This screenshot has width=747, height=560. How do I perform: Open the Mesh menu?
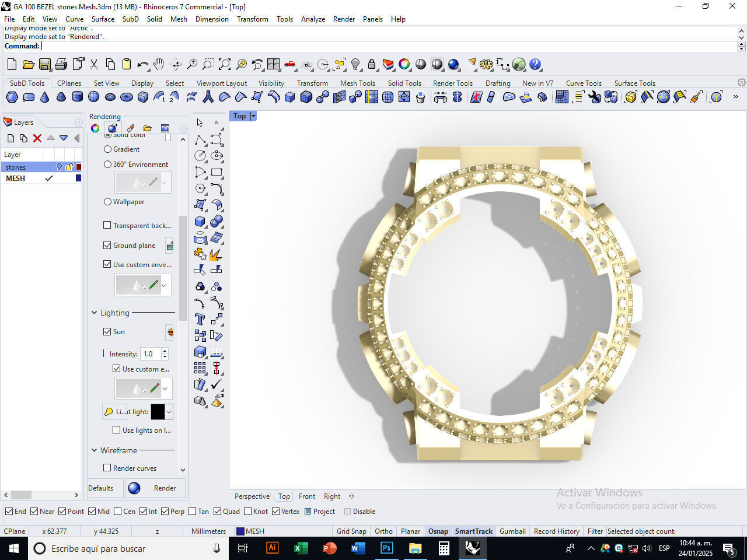click(179, 19)
